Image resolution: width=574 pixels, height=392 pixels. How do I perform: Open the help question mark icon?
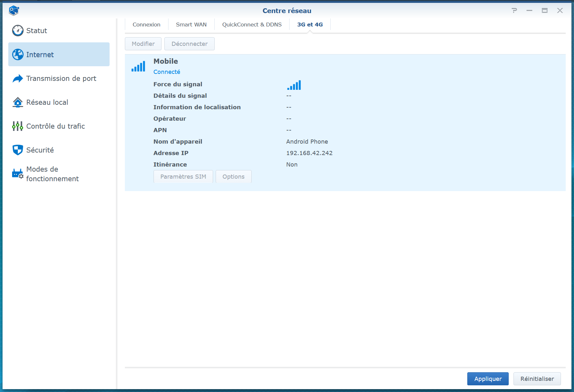[x=514, y=11]
